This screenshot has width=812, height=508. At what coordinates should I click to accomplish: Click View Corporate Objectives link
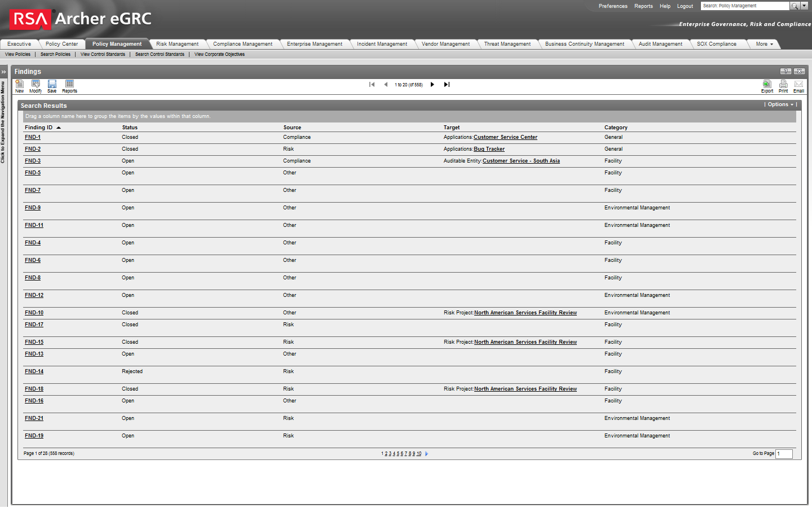tap(219, 54)
